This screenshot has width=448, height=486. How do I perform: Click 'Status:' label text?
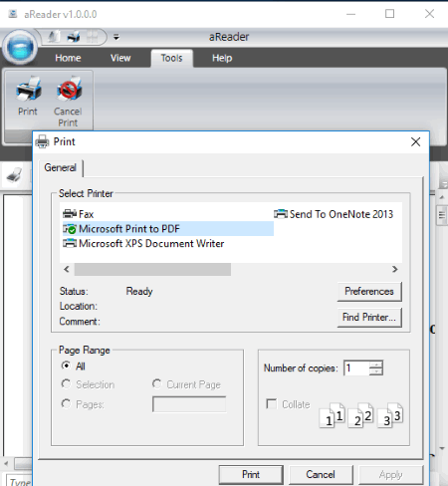click(74, 292)
